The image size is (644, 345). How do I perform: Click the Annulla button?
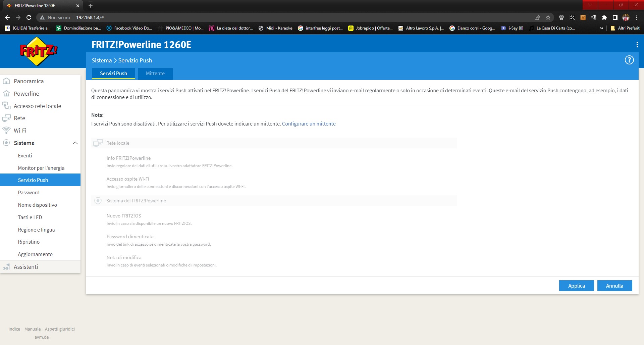[x=614, y=286]
